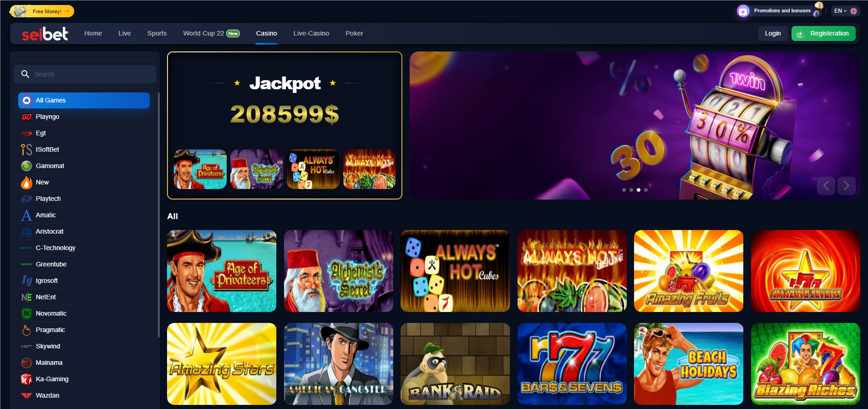Click the green Registeration button
Screen dimensions: 868x409
pyautogui.click(x=823, y=33)
